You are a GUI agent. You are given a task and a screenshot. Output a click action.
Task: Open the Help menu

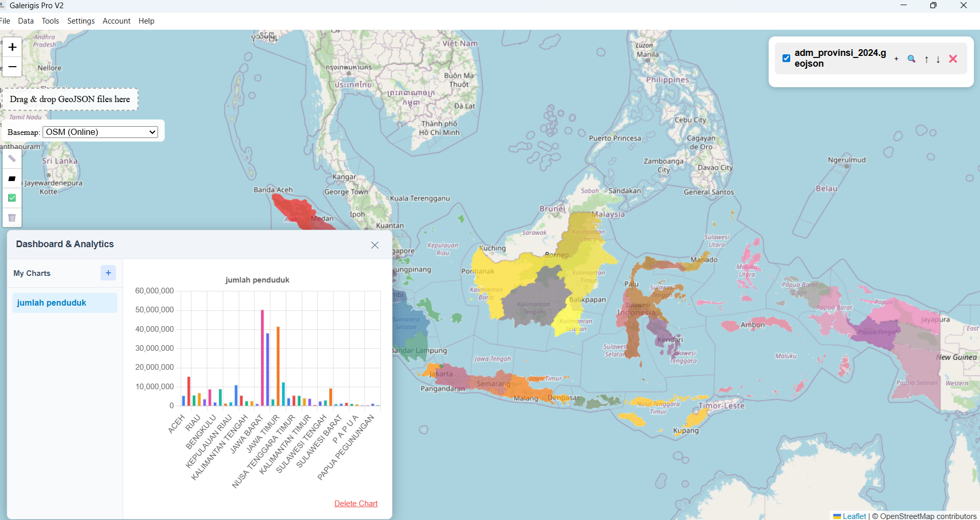(146, 21)
